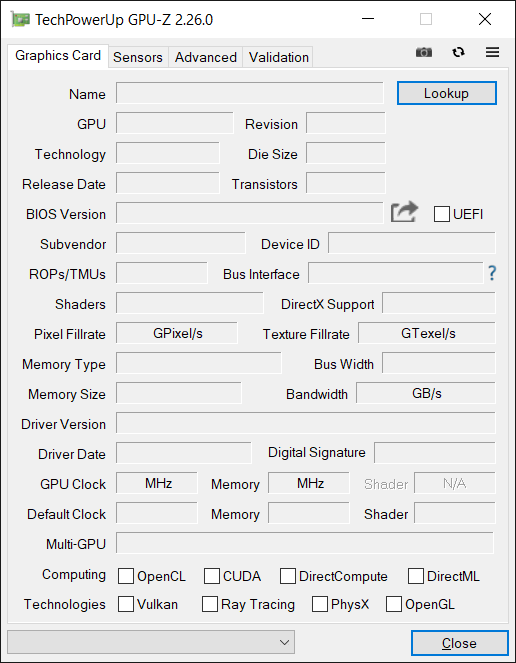Click the Bandwidth GB/s field
Screen dimensions: 516x663
pyautogui.click(x=425, y=393)
